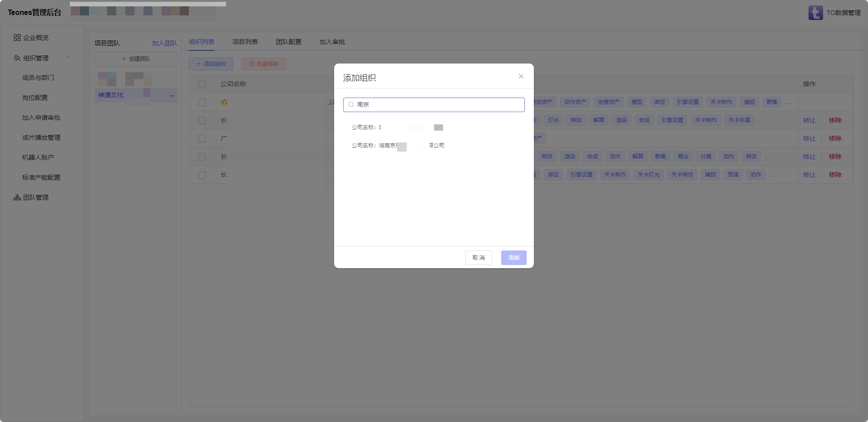Click the plus icon on 创建团队
868x422 pixels.
(x=123, y=59)
